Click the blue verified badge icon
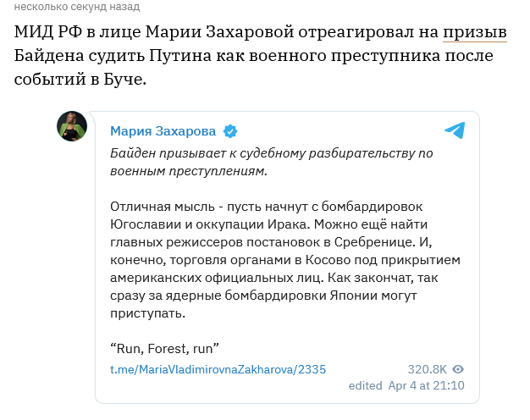 pos(230,131)
